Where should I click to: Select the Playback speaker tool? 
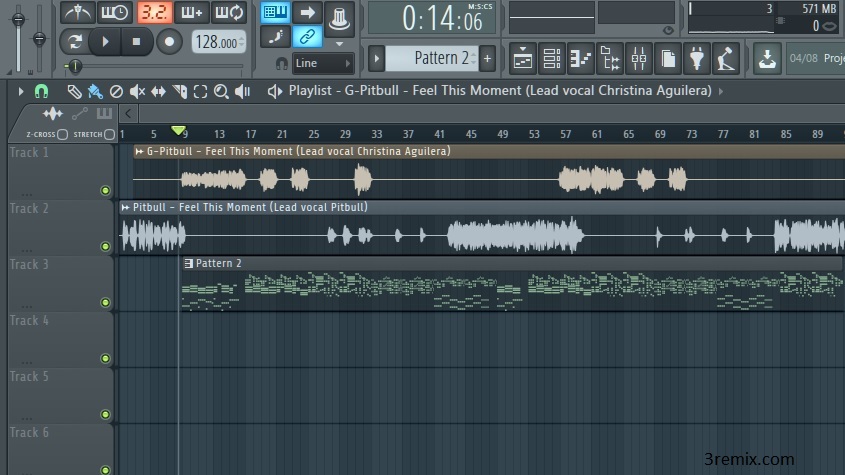point(243,92)
